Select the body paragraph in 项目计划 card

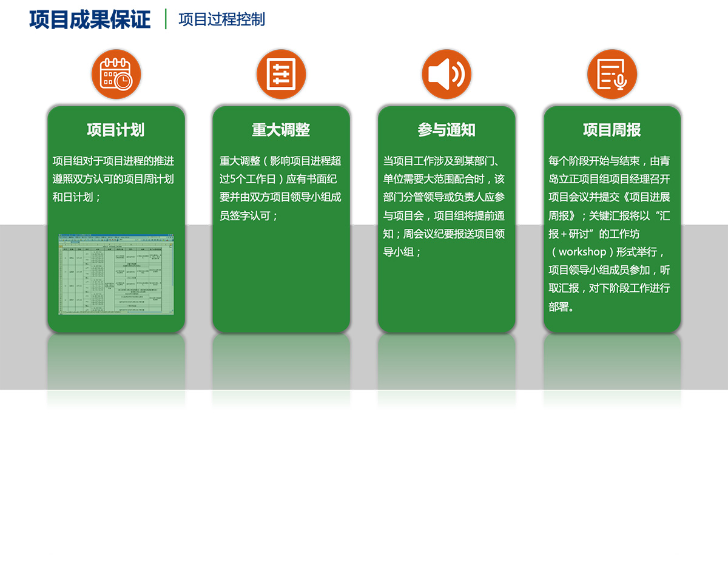pyautogui.click(x=113, y=179)
